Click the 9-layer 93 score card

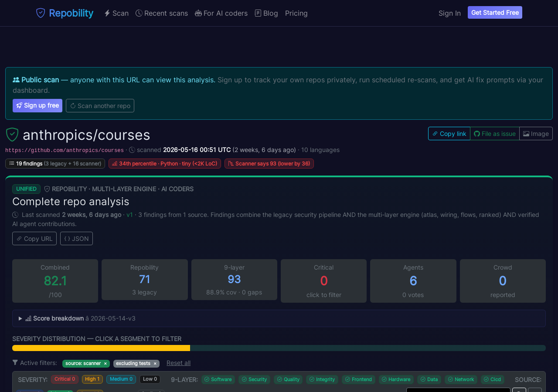point(234,280)
